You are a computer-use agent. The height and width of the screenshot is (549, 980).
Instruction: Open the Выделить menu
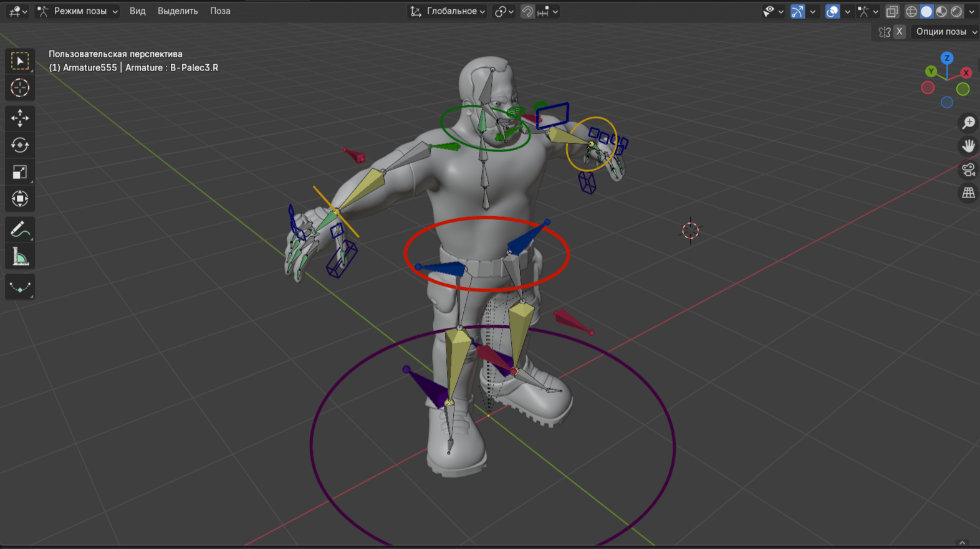coord(178,11)
